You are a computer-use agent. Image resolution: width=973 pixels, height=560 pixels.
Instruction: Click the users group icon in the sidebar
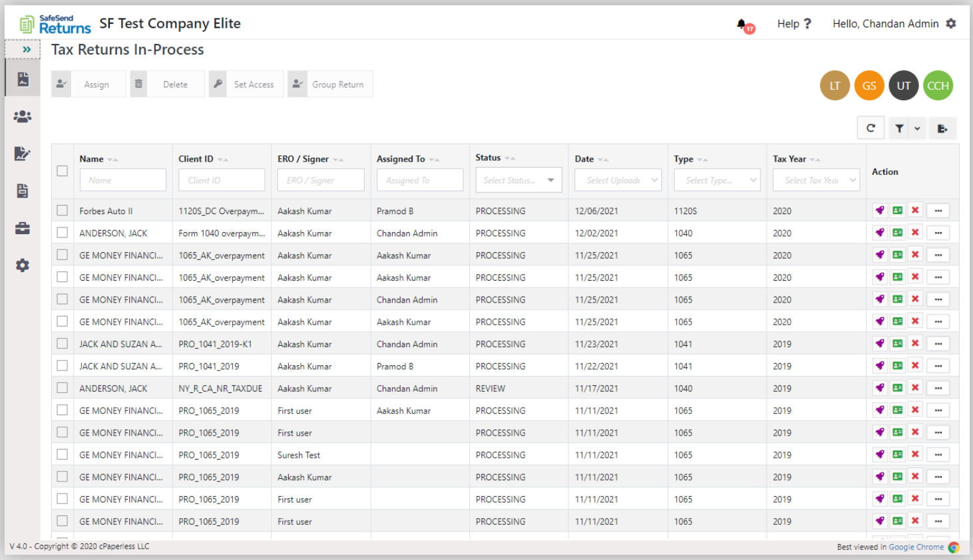[x=23, y=116]
